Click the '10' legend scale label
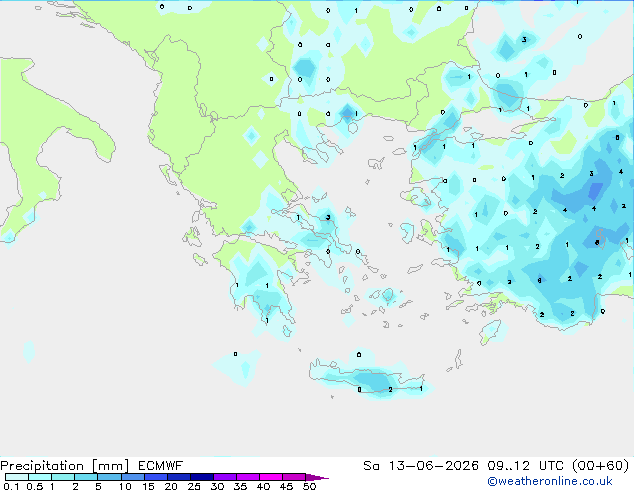 tap(125, 486)
